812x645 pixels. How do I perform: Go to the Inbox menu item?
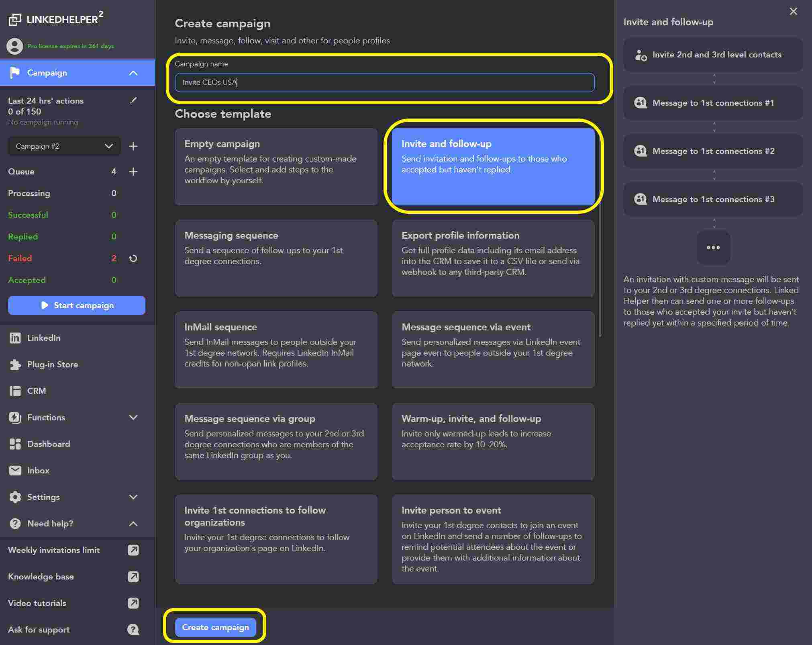point(38,471)
